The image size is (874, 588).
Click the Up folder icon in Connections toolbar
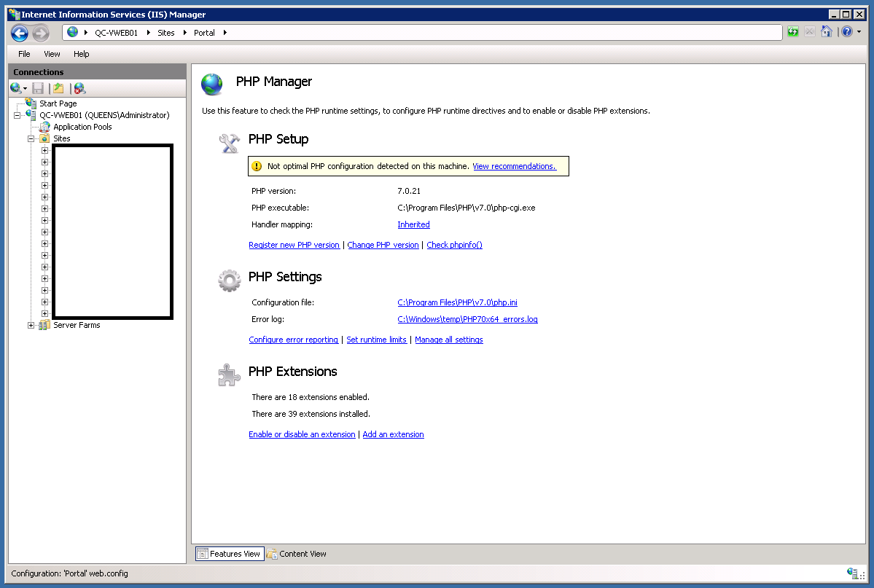click(x=58, y=88)
